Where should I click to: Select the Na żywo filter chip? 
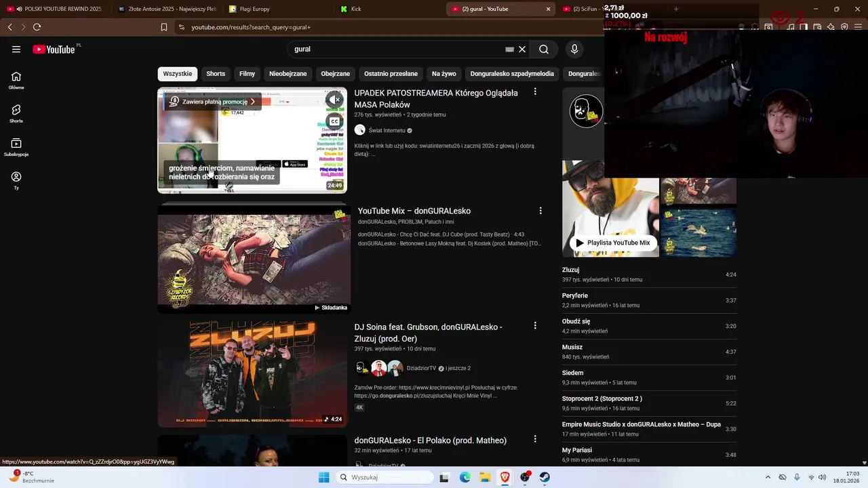pos(444,74)
